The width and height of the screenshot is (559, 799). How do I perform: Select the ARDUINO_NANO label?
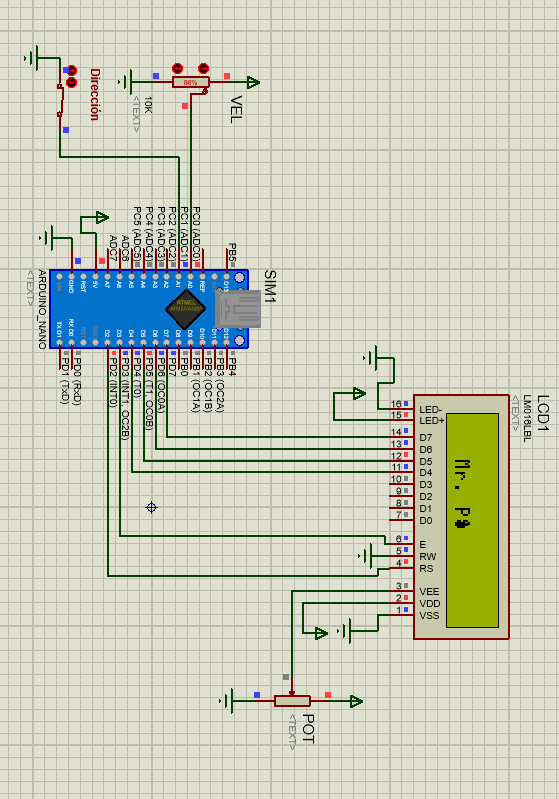click(42, 309)
